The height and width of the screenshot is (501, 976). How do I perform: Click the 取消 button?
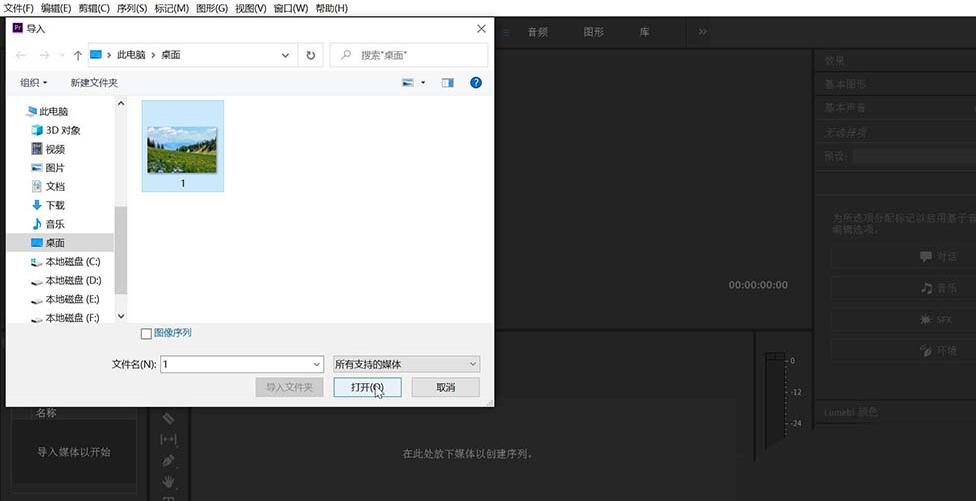pyautogui.click(x=446, y=387)
